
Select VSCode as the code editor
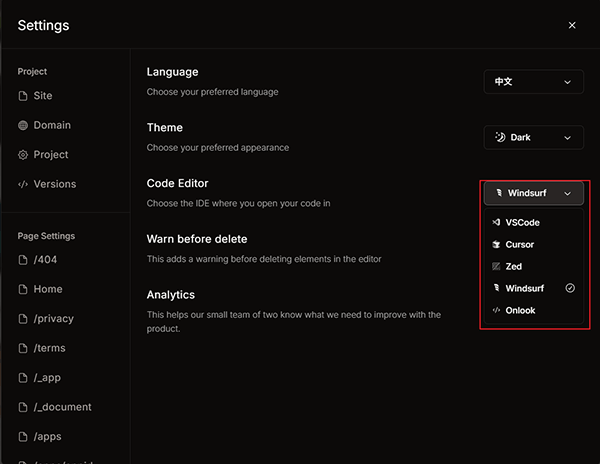[x=533, y=223]
